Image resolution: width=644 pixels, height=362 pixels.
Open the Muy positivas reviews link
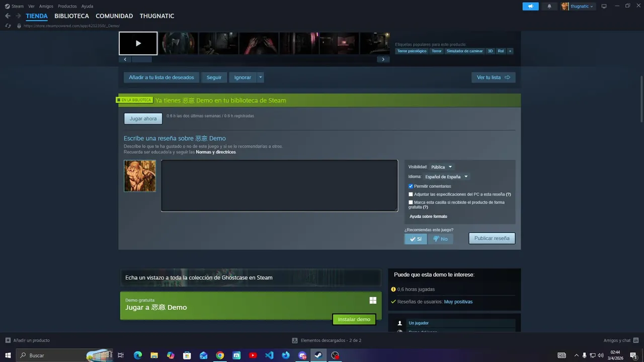click(458, 302)
